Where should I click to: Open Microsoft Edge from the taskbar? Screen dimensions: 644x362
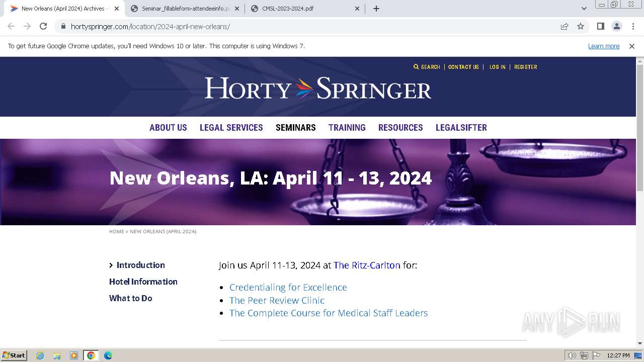click(108, 355)
